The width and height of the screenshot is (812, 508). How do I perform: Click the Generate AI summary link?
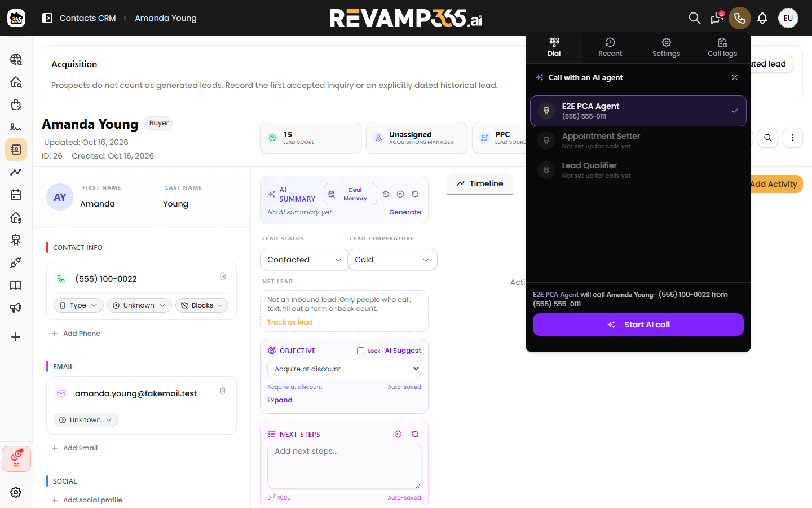coord(405,212)
